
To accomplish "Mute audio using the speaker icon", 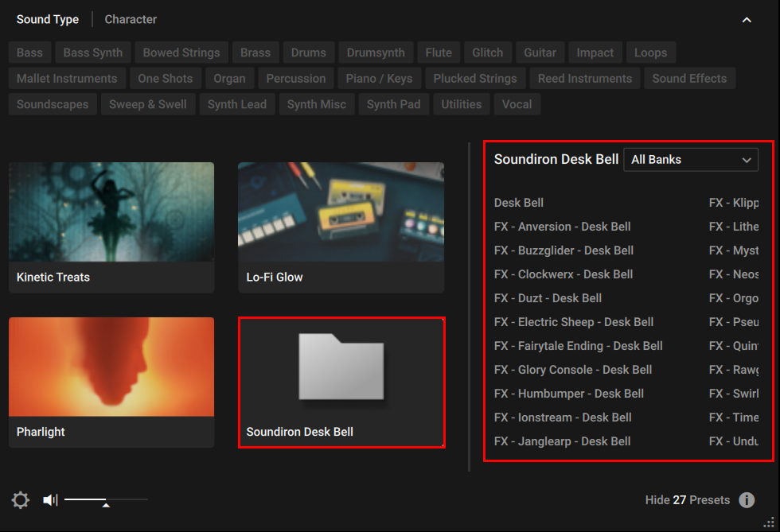I will pyautogui.click(x=50, y=499).
